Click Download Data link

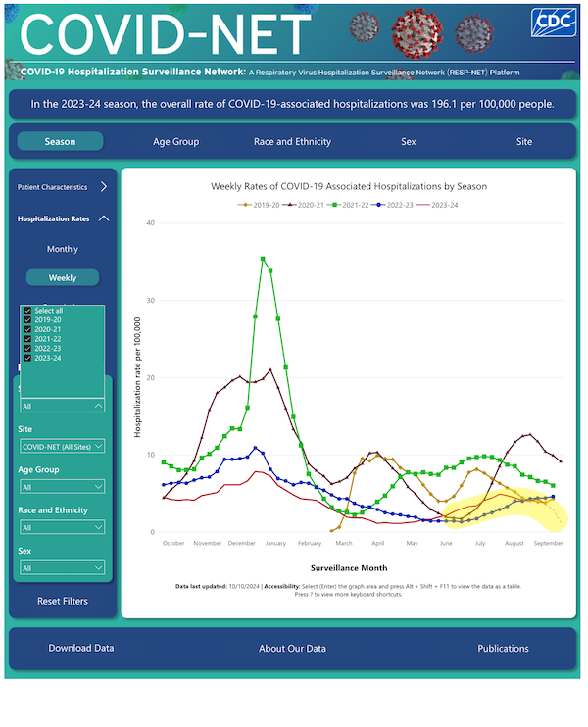(81, 648)
